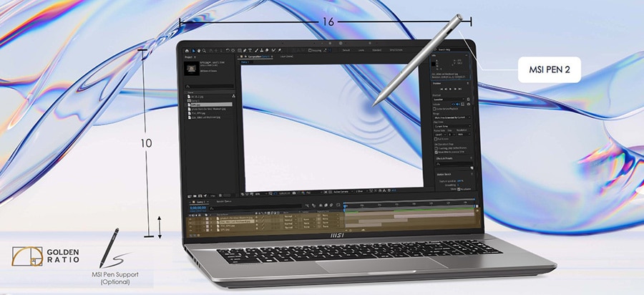The width and height of the screenshot is (644, 295).
Task: Switch to the Learn workspace
Action: click(x=361, y=50)
